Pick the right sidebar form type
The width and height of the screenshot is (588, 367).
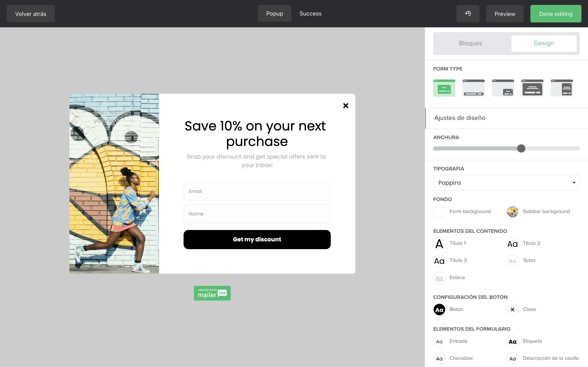pos(561,88)
